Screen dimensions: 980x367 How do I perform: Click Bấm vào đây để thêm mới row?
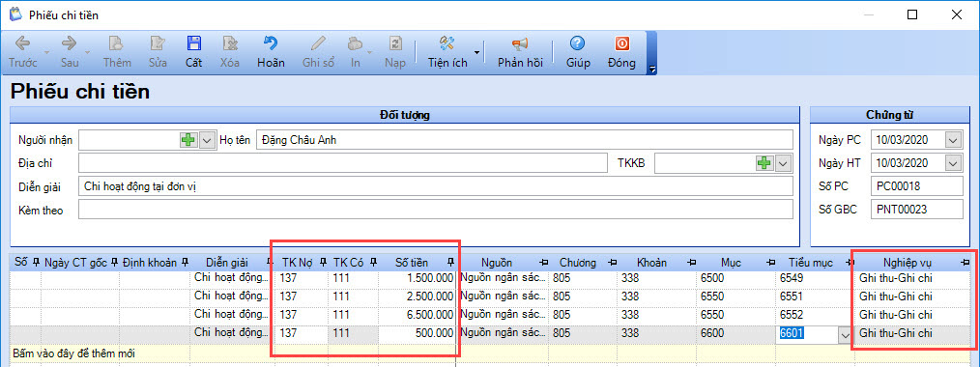point(491,353)
